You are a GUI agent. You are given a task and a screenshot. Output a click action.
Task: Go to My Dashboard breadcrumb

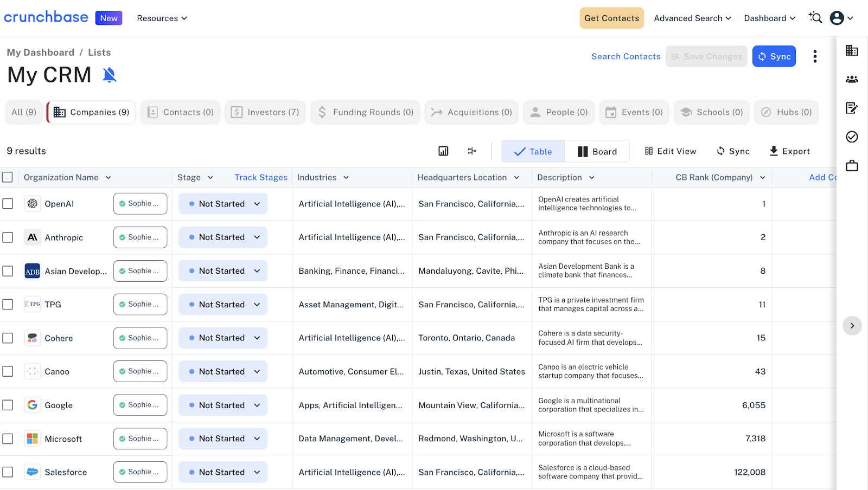41,53
